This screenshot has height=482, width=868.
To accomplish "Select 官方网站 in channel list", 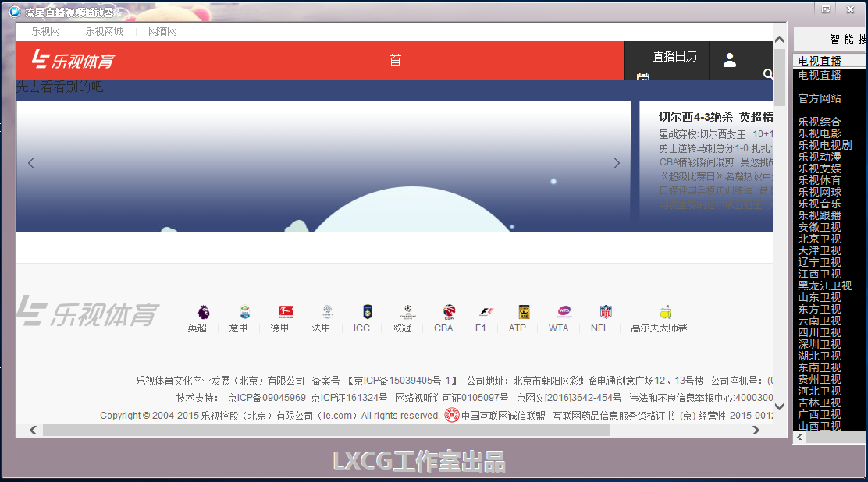I will (820, 98).
